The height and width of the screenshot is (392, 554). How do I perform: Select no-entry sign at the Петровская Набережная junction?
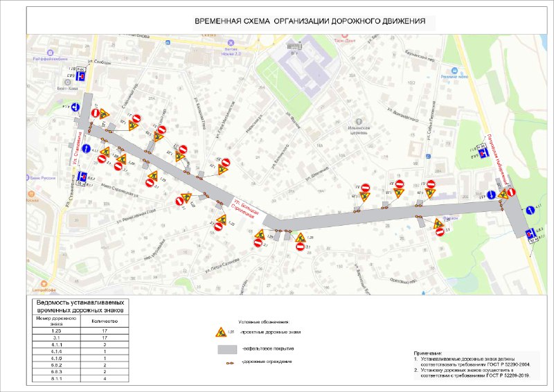(x=511, y=193)
